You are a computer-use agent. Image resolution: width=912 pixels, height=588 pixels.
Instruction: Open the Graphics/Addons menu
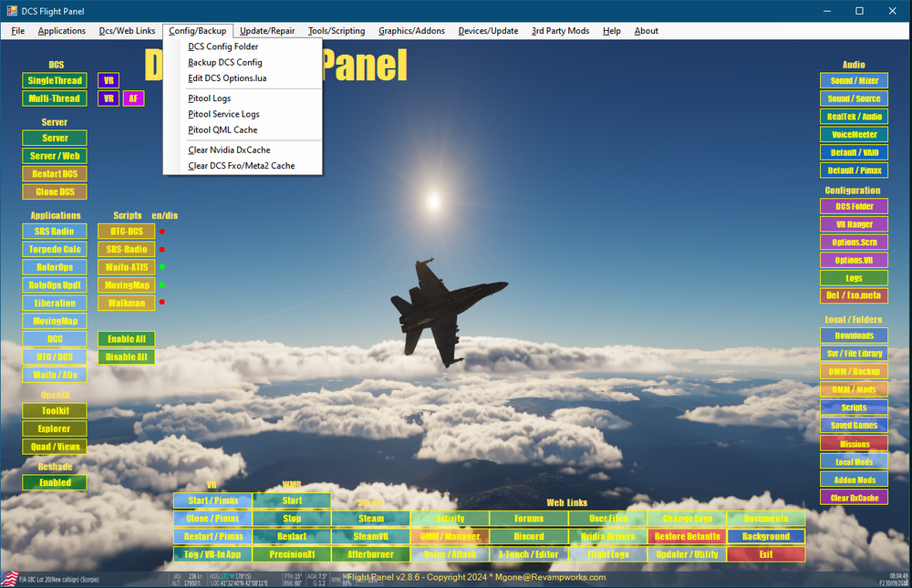(x=411, y=31)
